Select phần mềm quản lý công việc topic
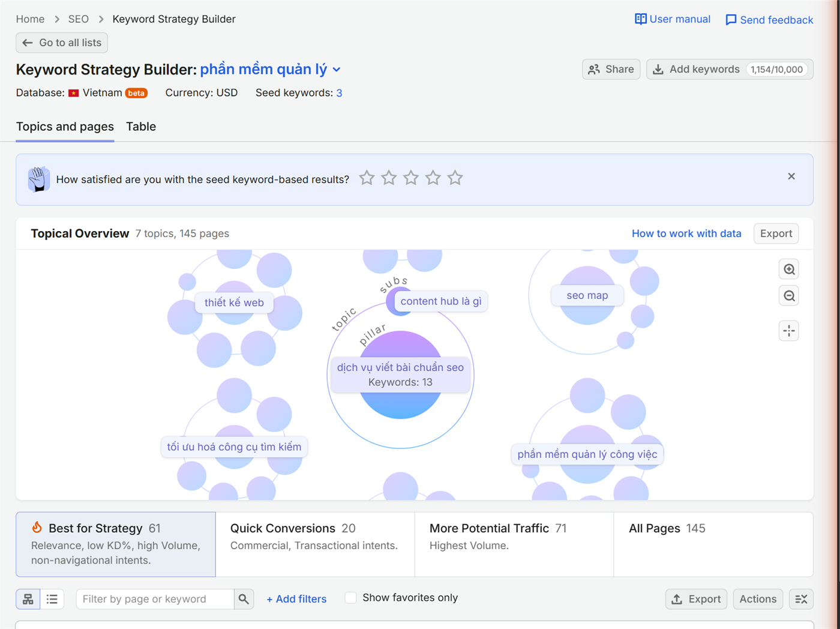 (x=587, y=454)
